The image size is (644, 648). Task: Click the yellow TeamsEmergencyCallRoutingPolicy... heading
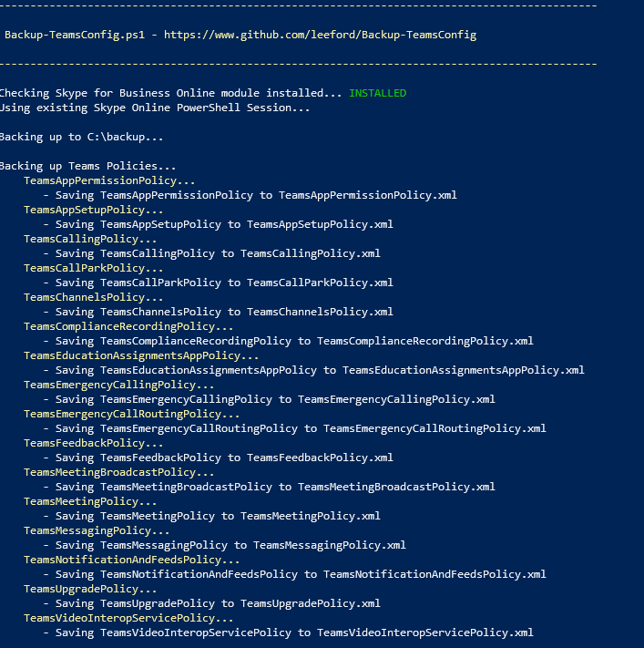coord(131,414)
